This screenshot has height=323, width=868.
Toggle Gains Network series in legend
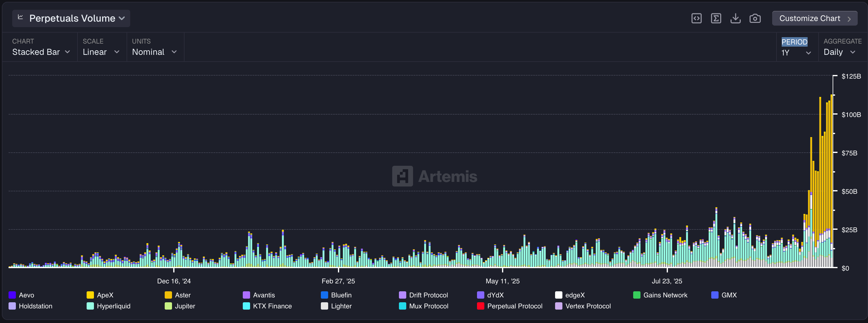[660, 295]
